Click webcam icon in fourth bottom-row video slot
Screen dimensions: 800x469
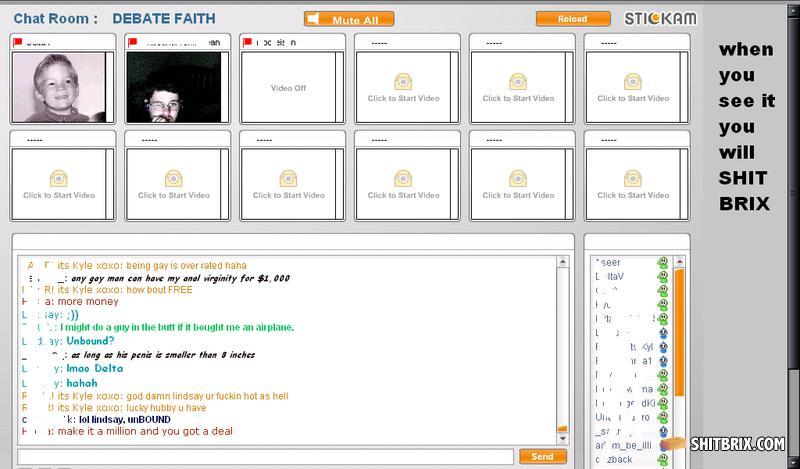click(x=403, y=179)
